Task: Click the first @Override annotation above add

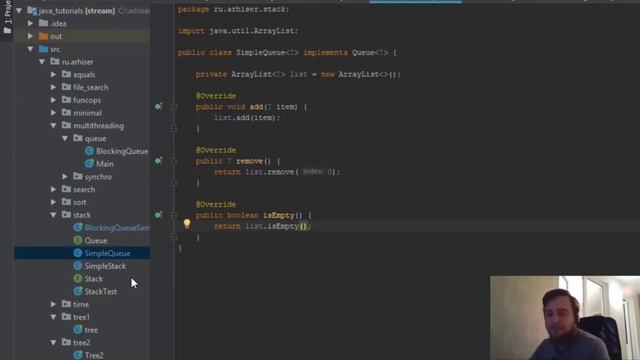Action: [216, 96]
